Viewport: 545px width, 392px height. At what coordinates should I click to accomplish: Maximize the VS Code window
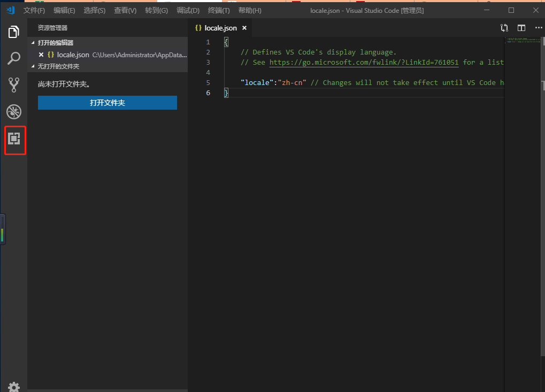511,10
